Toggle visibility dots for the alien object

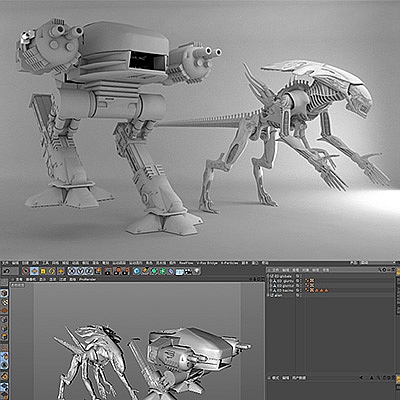point(301,295)
